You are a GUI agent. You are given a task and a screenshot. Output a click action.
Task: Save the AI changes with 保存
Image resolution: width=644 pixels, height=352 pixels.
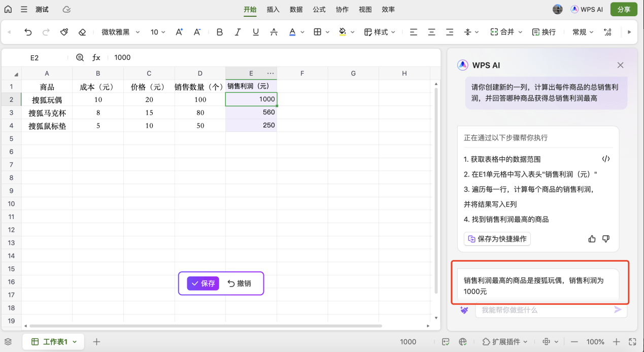(203, 284)
